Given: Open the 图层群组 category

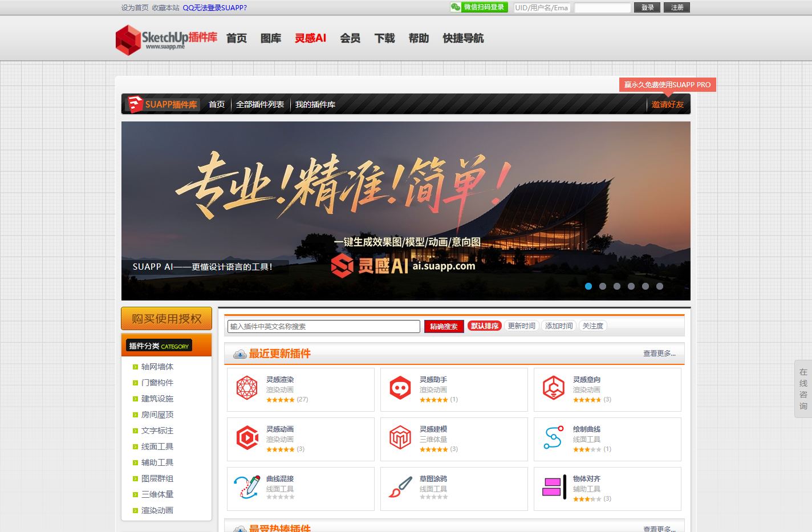Looking at the screenshot, I should [x=157, y=478].
